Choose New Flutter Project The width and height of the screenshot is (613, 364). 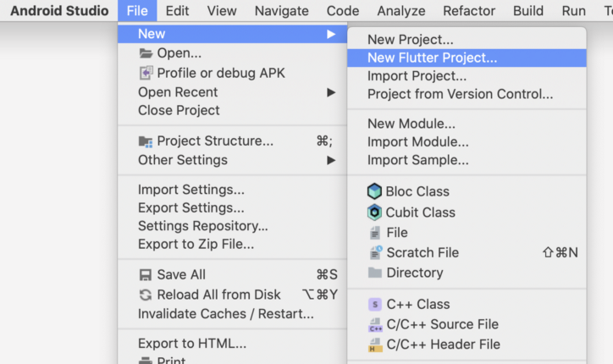tap(432, 58)
